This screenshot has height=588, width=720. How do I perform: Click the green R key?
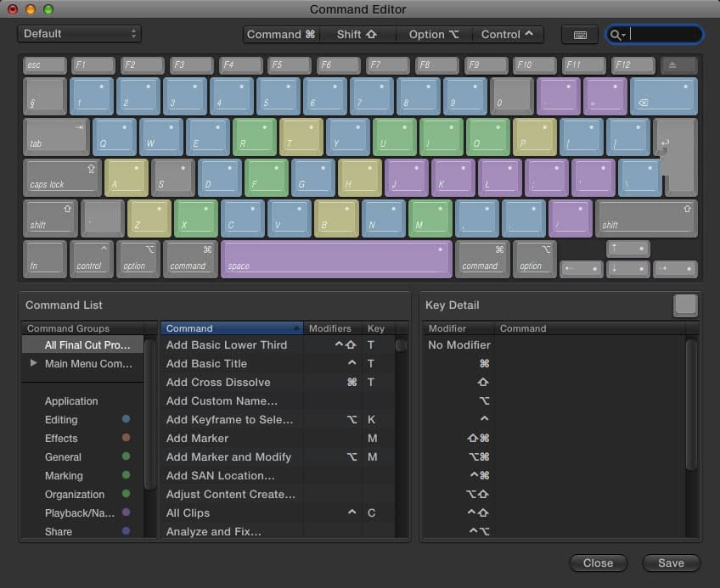click(x=255, y=137)
